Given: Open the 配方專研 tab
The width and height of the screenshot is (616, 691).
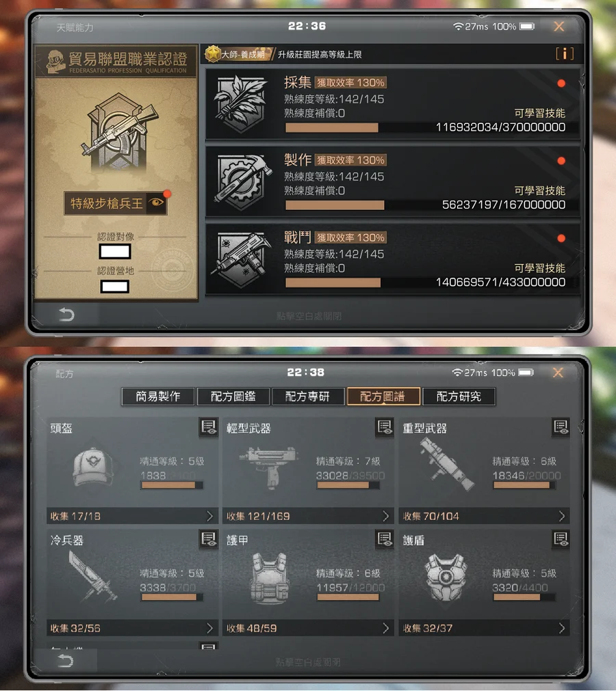Looking at the screenshot, I should pyautogui.click(x=308, y=397).
